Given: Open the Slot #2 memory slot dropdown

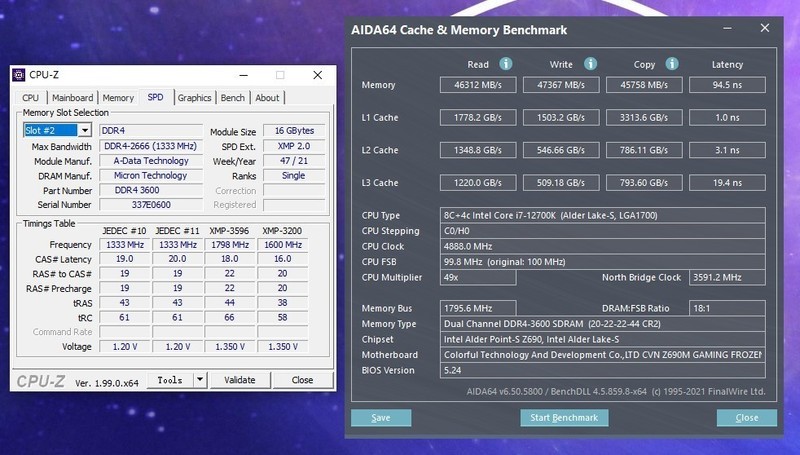Looking at the screenshot, I should click(85, 131).
